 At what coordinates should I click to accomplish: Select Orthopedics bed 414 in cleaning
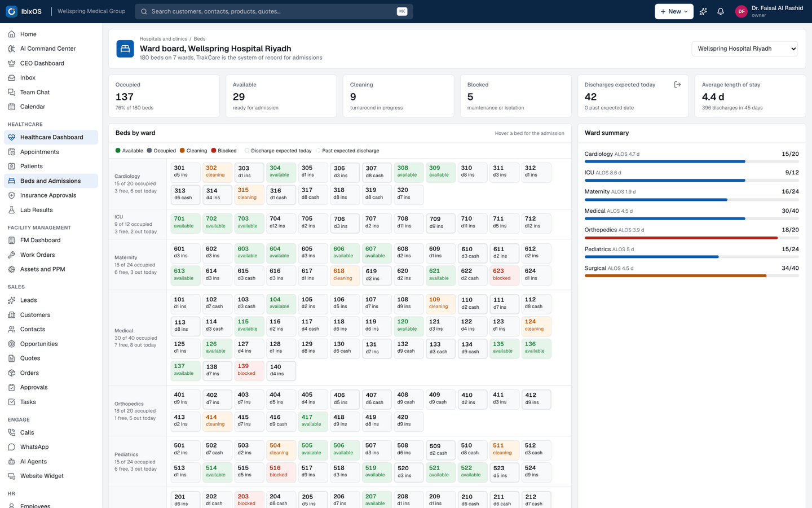click(x=217, y=421)
